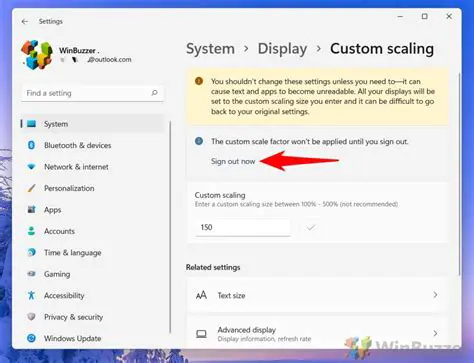
Task: Click the Network wifi icon
Action: pyautogui.click(x=31, y=167)
